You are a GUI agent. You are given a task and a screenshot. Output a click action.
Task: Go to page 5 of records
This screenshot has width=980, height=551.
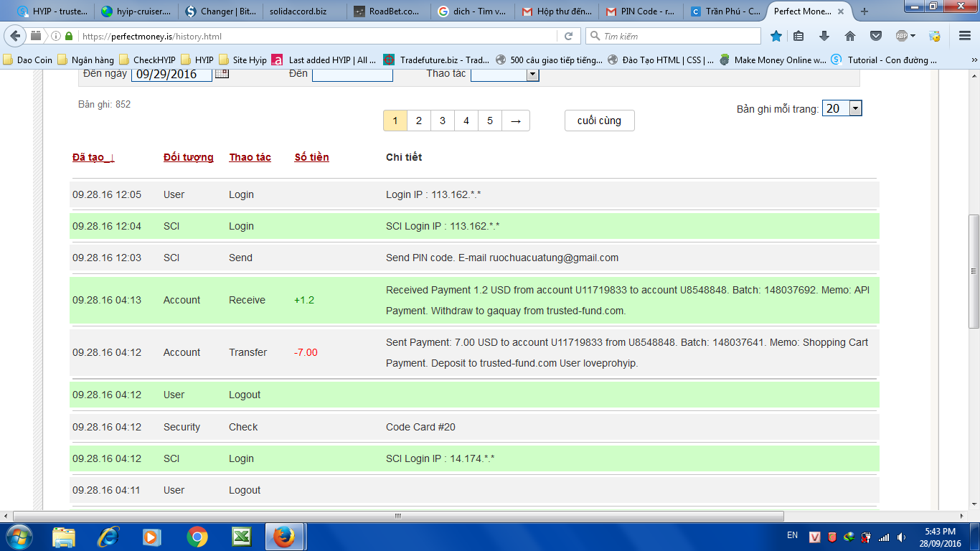pyautogui.click(x=490, y=121)
